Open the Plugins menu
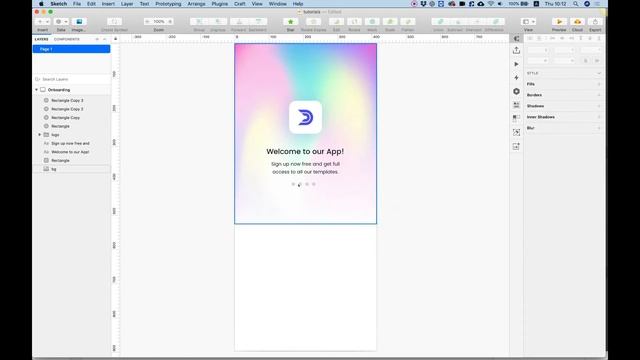 pos(220,4)
